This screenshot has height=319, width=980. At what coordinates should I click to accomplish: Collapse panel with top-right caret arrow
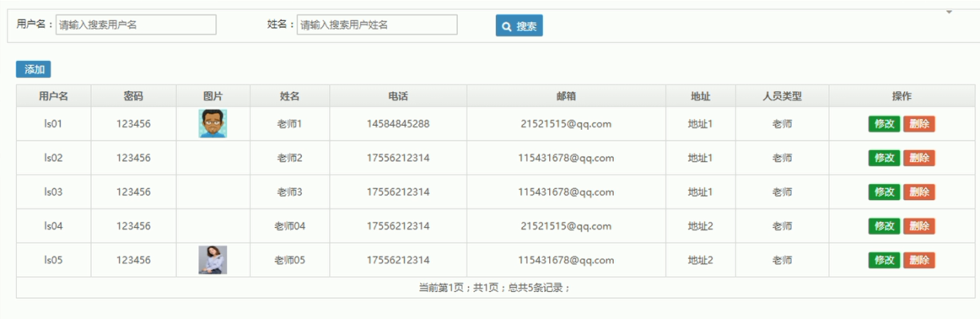coord(949,12)
